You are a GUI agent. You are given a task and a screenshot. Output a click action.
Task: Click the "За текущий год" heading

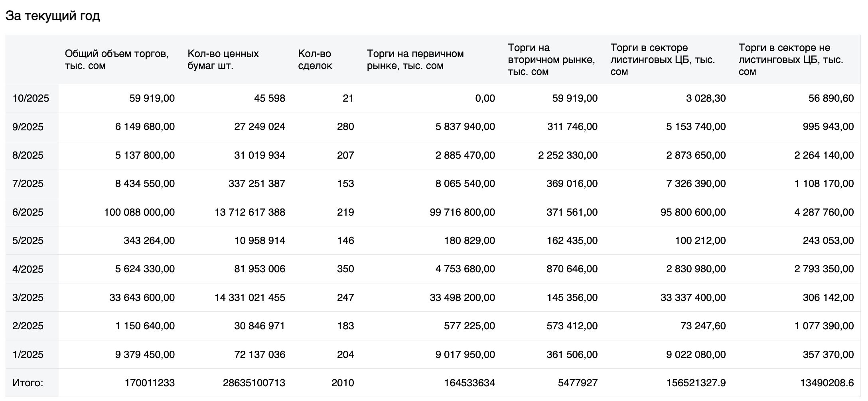53,16
